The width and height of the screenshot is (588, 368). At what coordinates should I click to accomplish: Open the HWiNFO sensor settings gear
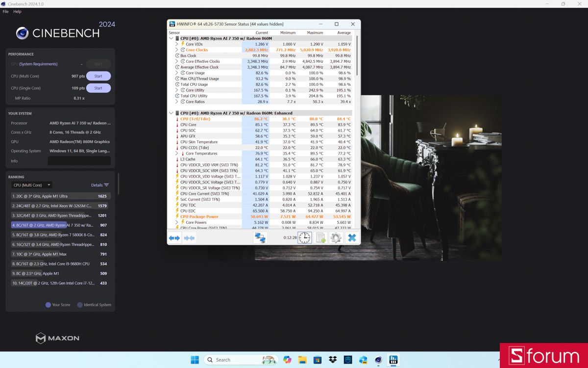click(x=336, y=237)
